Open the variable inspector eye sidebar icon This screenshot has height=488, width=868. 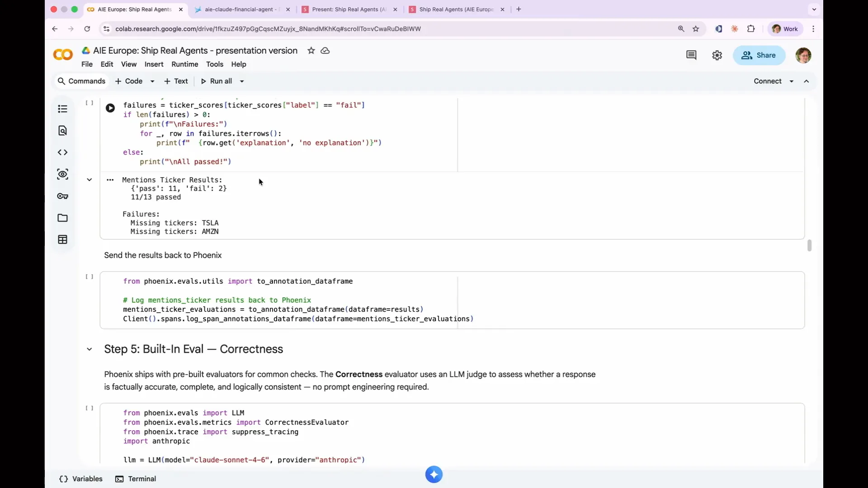click(62, 174)
